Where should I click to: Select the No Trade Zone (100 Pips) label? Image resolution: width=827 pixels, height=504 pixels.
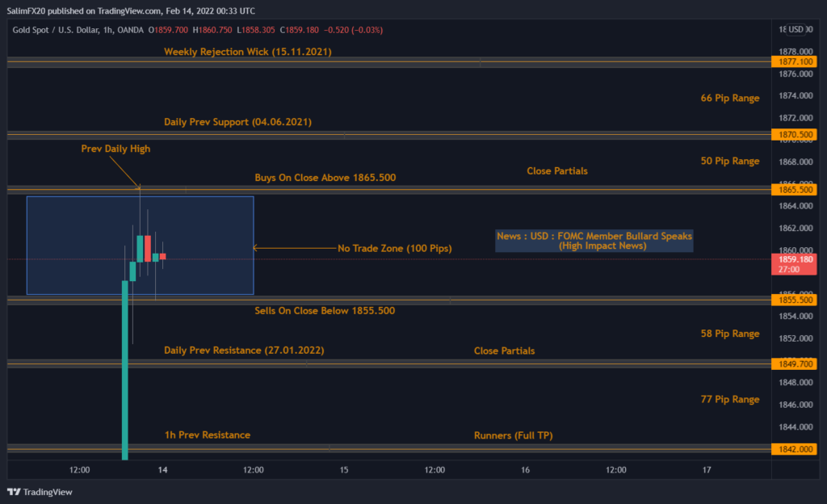click(395, 248)
